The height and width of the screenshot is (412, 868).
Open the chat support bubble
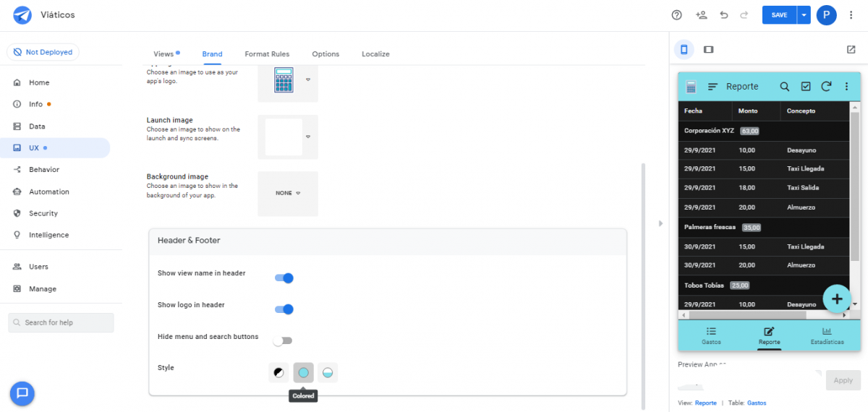[22, 392]
